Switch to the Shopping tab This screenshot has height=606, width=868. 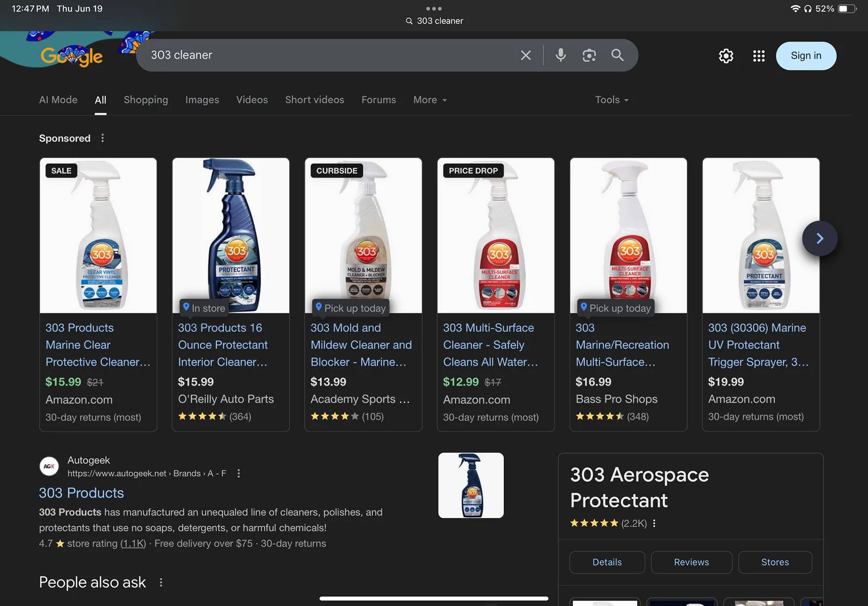click(x=146, y=100)
